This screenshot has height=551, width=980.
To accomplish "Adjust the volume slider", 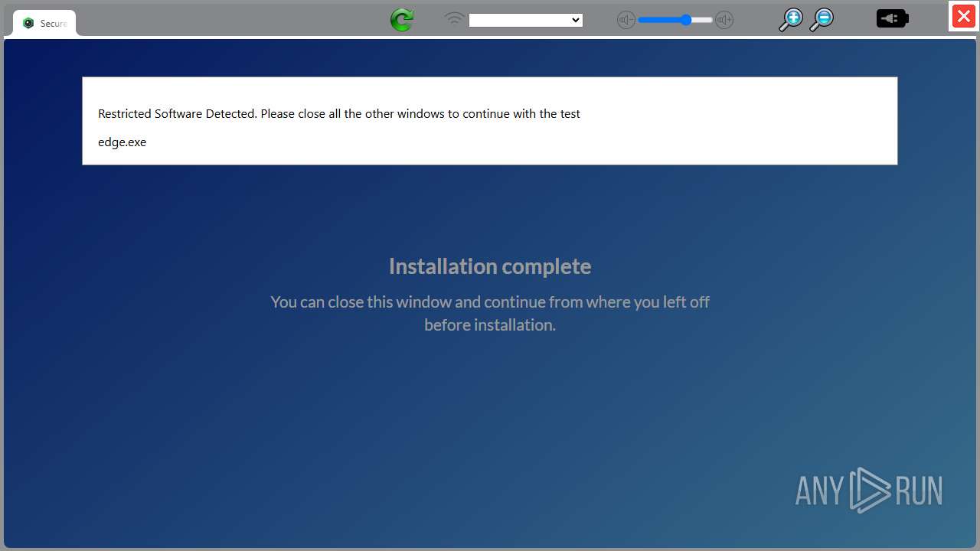I will coord(675,21).
